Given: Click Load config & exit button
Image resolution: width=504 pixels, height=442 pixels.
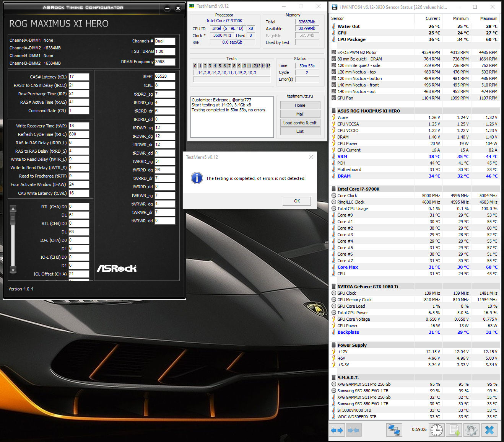Looking at the screenshot, I should (300, 123).
